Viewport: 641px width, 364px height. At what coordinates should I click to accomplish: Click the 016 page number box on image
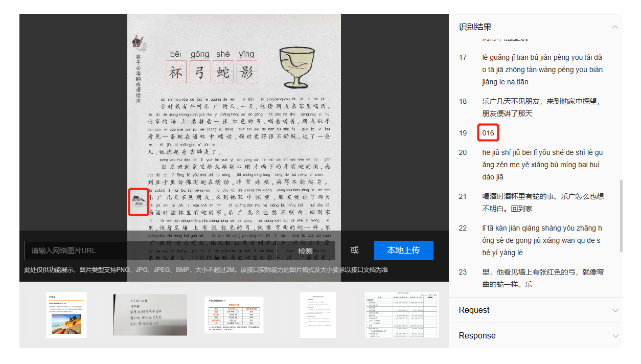139,202
